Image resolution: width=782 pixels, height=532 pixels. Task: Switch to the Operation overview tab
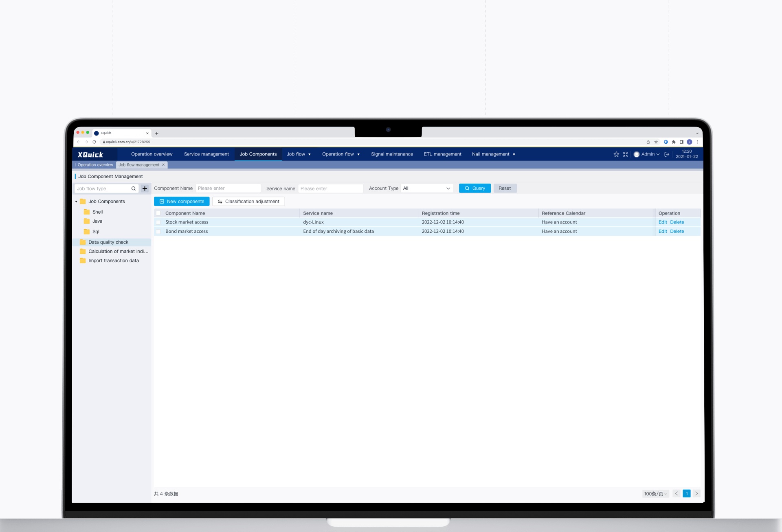(95, 165)
